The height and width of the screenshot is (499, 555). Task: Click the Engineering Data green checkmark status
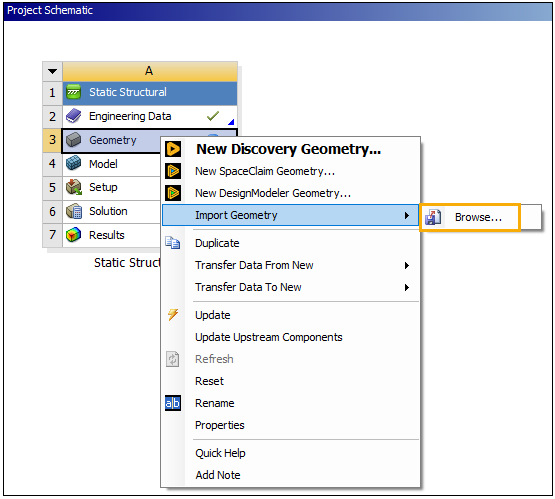coord(213,116)
